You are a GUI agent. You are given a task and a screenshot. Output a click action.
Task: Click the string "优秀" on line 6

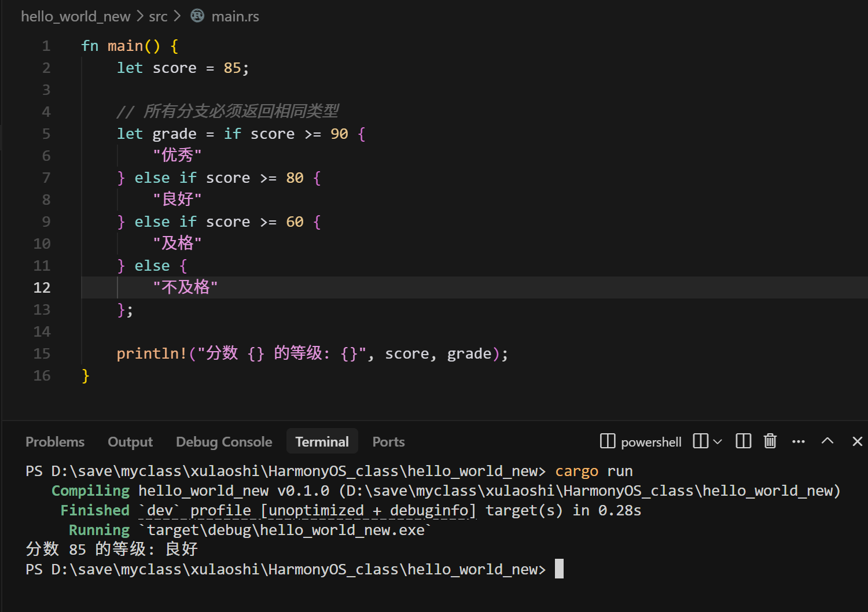pyautogui.click(x=177, y=155)
